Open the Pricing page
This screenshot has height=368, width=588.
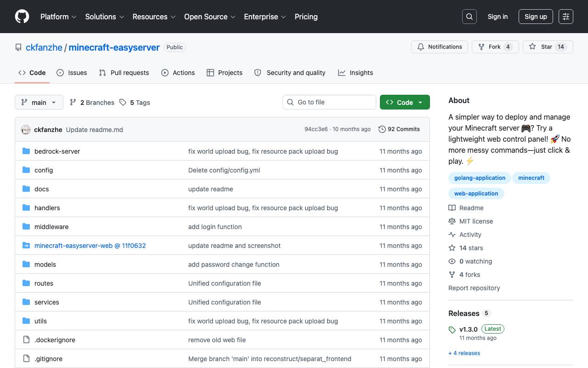pyautogui.click(x=306, y=17)
